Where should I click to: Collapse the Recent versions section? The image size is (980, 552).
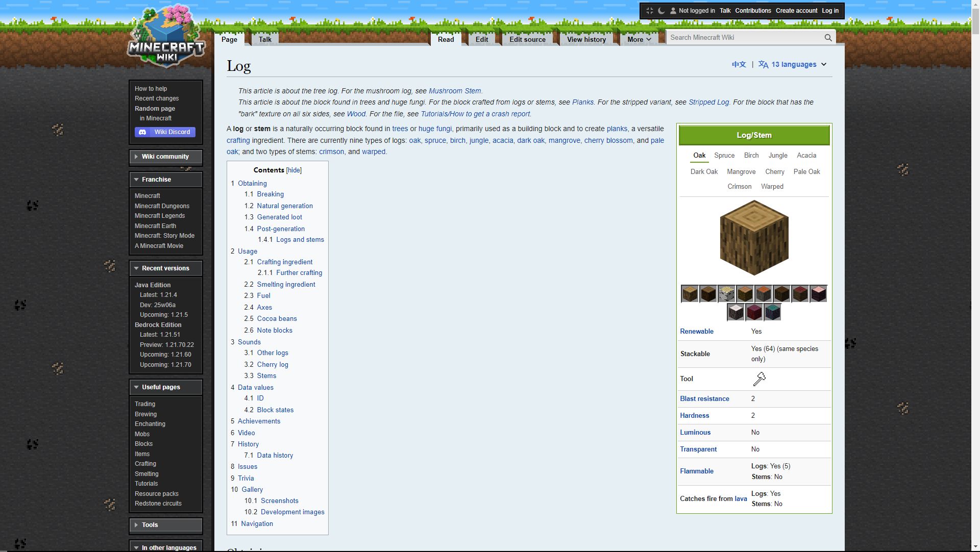[x=166, y=268]
